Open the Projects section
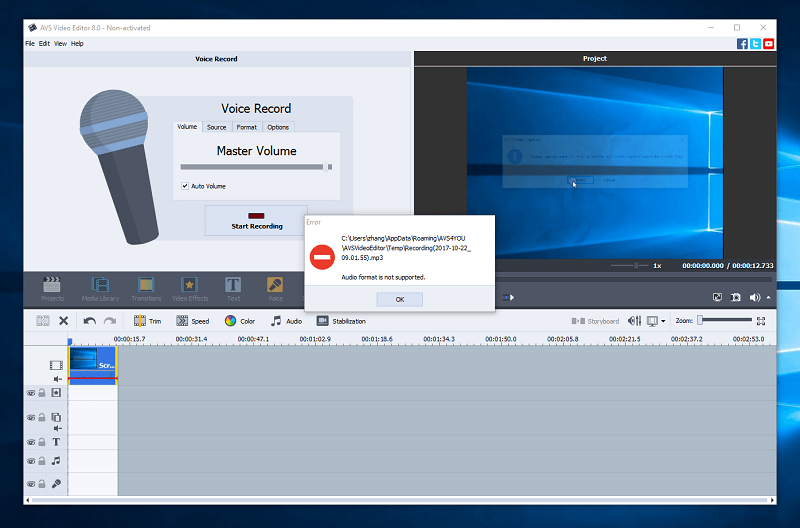Screen dimensions: 800x528 pyautogui.click(x=52, y=289)
